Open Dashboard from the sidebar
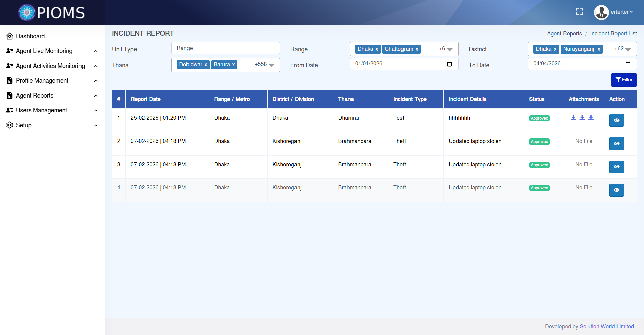This screenshot has height=335, width=644. [30, 36]
